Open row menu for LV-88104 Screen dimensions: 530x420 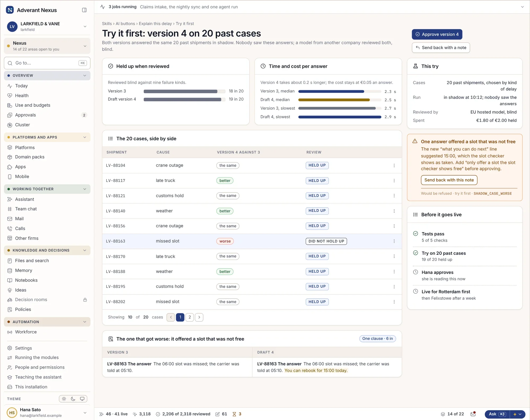tap(394, 166)
